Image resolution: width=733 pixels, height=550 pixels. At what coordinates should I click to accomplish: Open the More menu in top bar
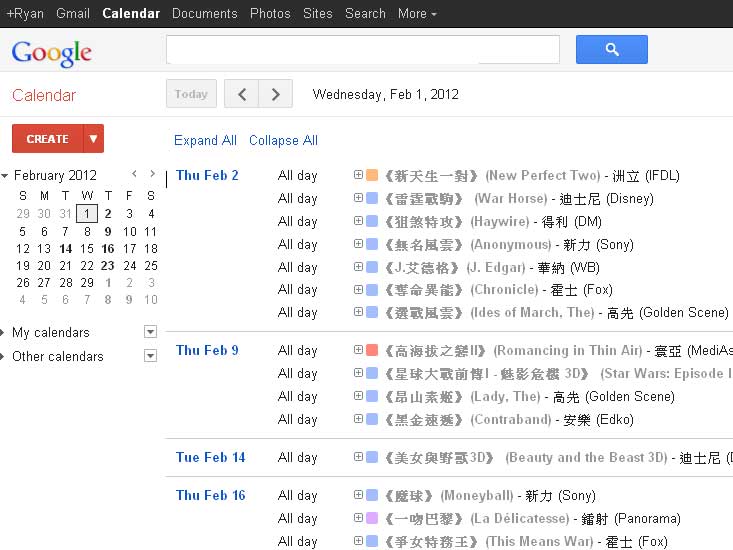[417, 13]
